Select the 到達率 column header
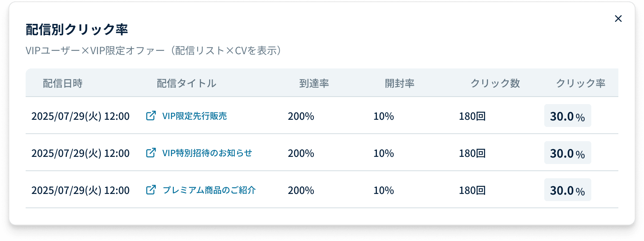This screenshot has height=241, width=644. pyautogui.click(x=315, y=83)
